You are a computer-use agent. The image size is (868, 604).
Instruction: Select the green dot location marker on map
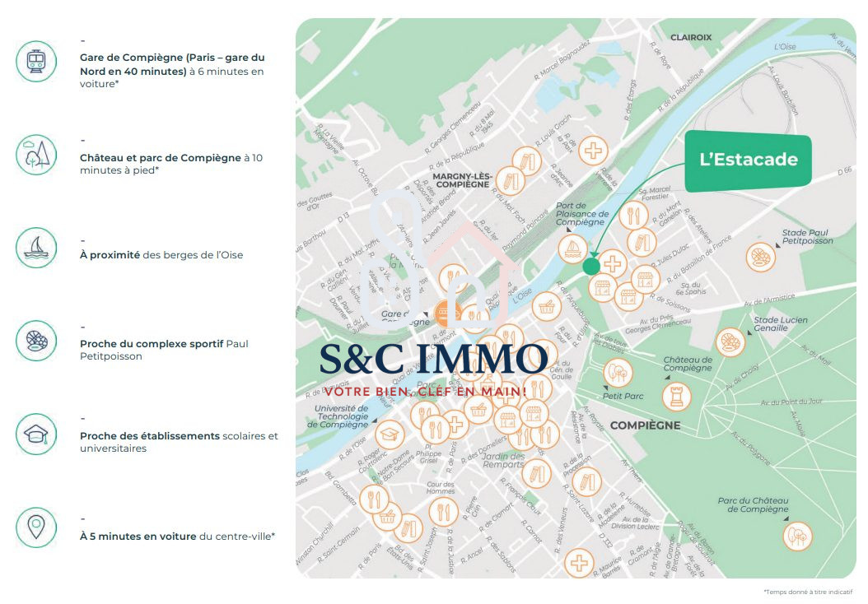[x=590, y=267]
